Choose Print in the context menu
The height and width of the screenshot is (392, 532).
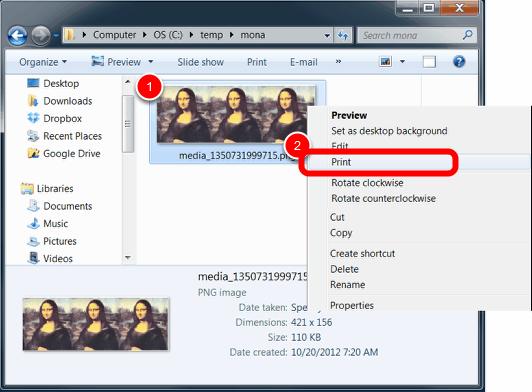341,162
